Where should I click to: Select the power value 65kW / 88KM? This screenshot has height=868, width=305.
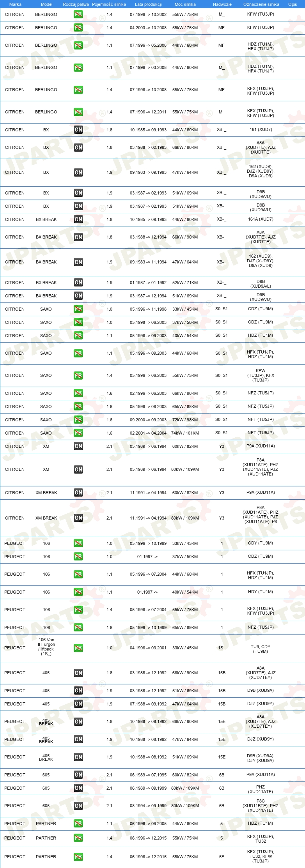185,407
